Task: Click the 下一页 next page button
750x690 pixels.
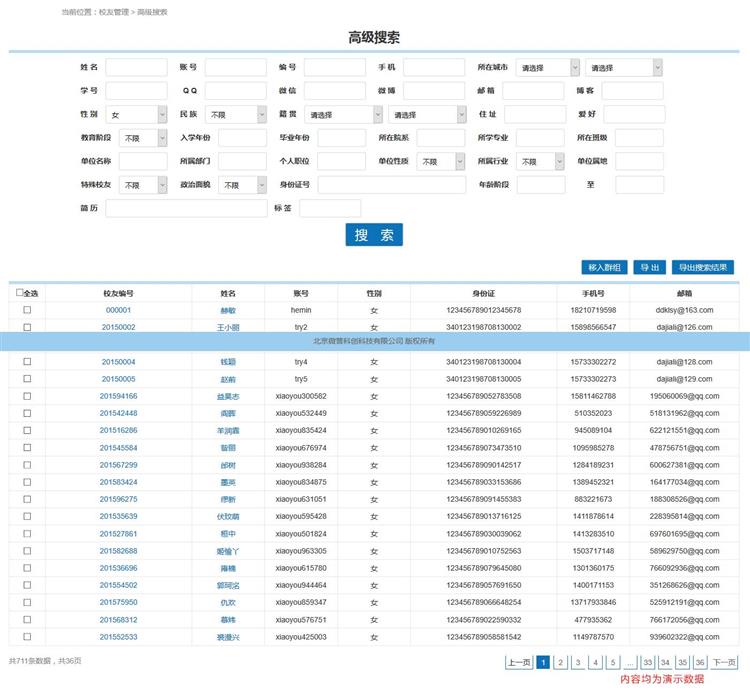Action: tap(723, 662)
